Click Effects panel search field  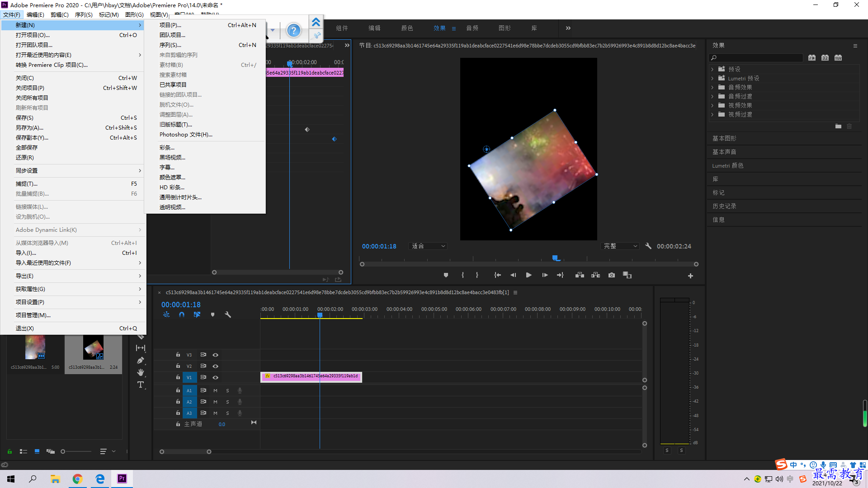(x=756, y=58)
